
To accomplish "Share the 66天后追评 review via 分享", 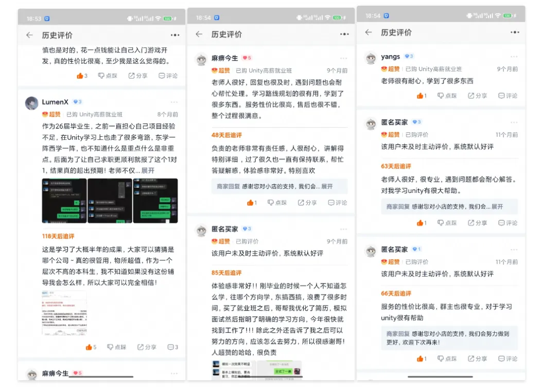I will [x=477, y=359].
